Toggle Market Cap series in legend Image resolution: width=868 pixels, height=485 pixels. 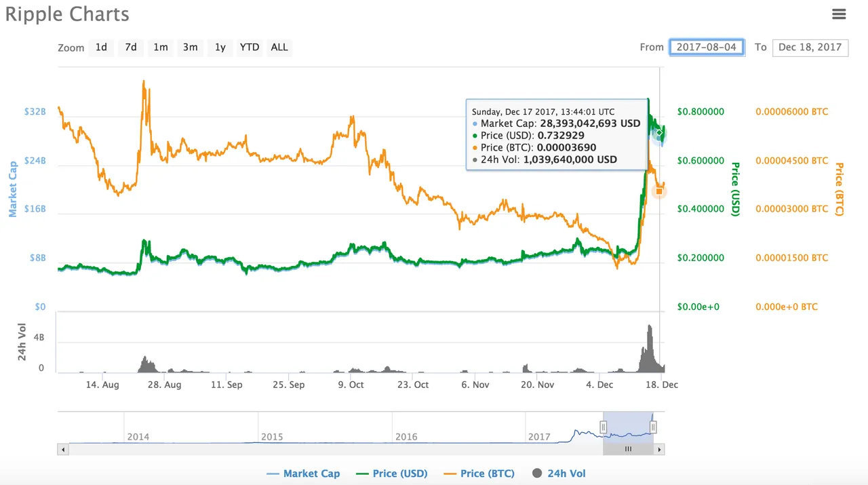pyautogui.click(x=304, y=473)
